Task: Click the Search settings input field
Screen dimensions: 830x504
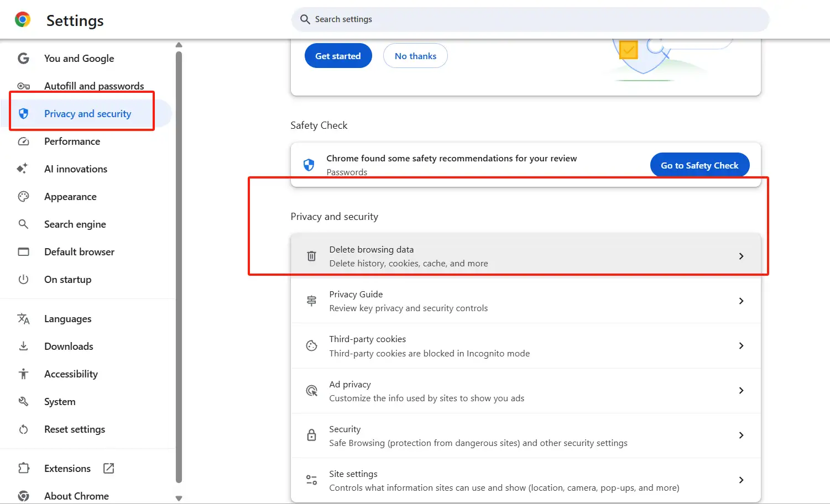Action: [x=530, y=19]
